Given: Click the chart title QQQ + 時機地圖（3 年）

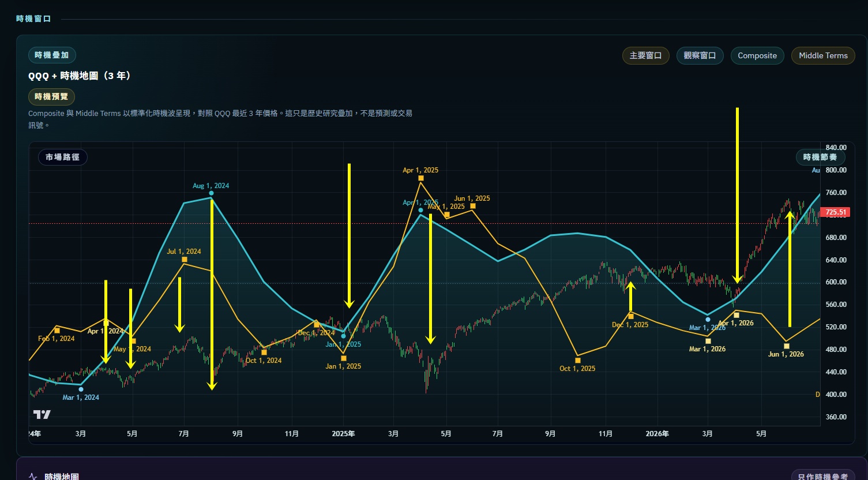Looking at the screenshot, I should (x=80, y=76).
